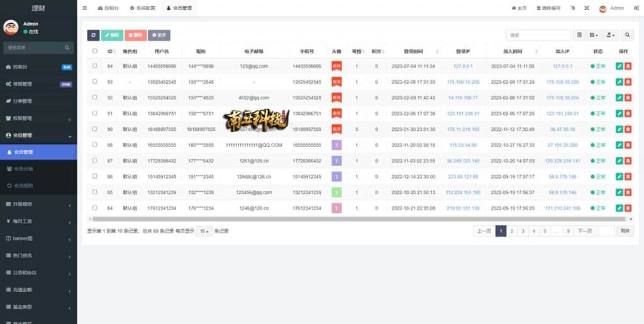This screenshot has width=644, height=324.
Task: Click the 下一页 next page button
Action: click(584, 231)
